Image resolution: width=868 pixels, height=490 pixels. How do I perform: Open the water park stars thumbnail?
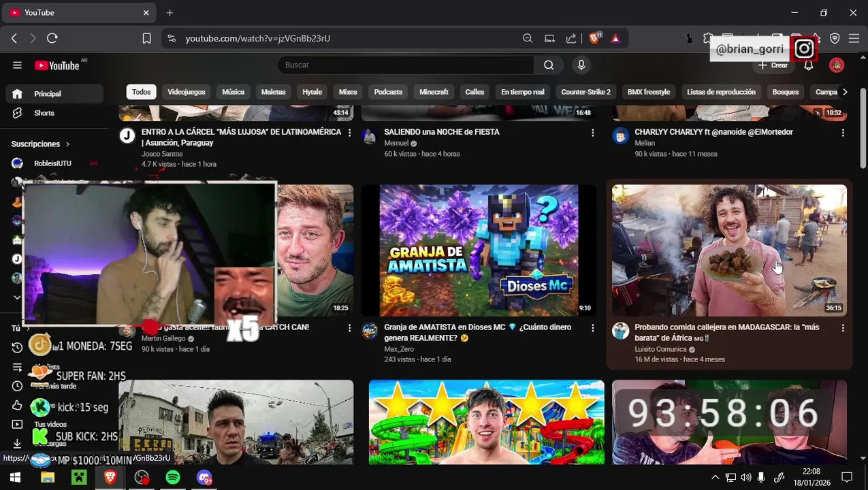486,422
